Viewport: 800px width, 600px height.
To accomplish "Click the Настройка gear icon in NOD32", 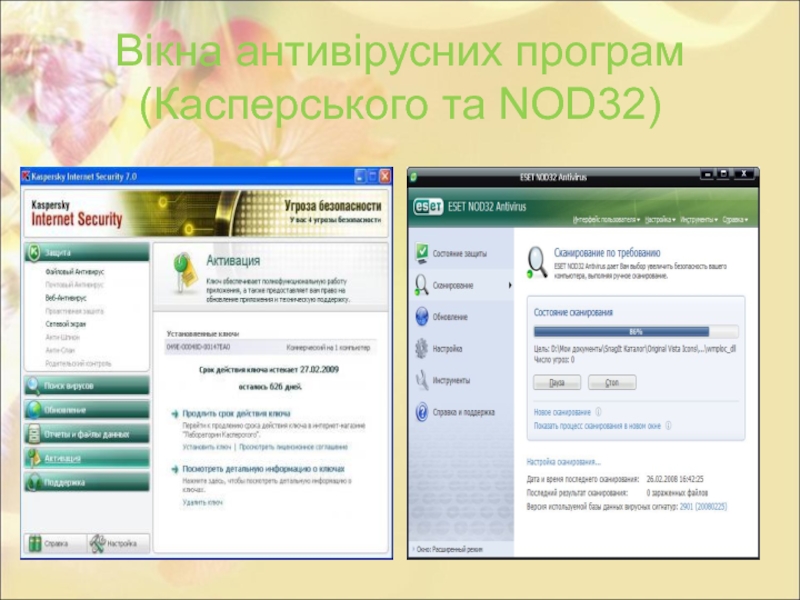I will [422, 349].
